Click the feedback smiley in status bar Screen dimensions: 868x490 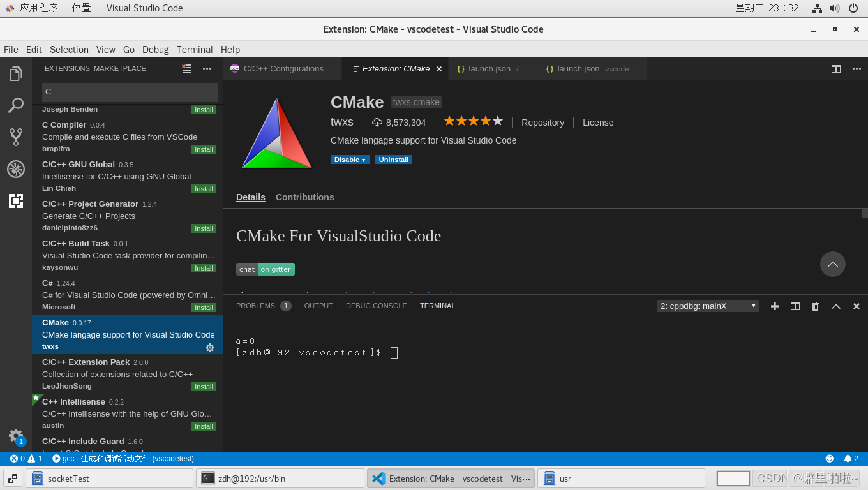[x=830, y=459]
